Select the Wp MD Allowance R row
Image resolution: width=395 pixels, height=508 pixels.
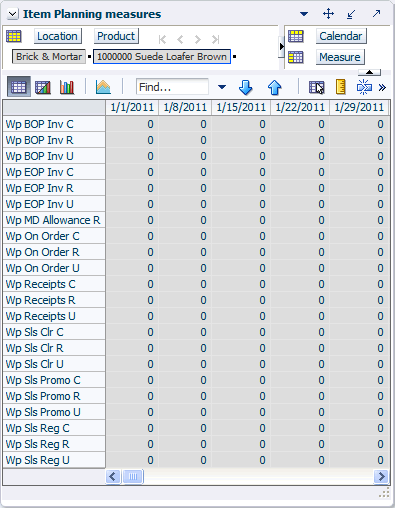pyautogui.click(x=54, y=220)
